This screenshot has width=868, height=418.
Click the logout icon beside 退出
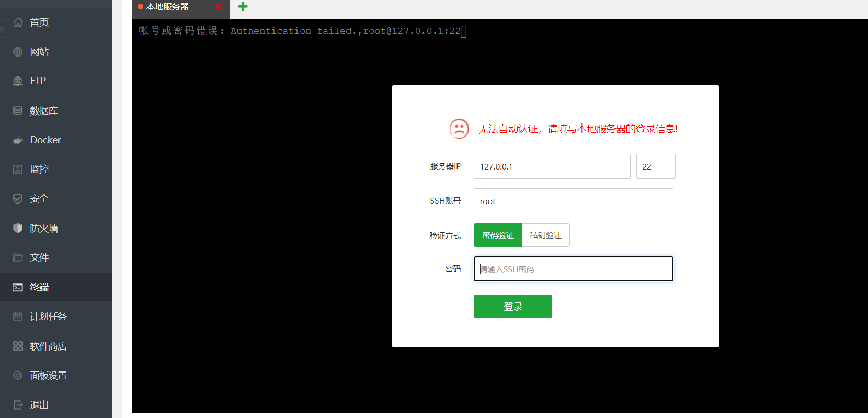[x=18, y=404]
